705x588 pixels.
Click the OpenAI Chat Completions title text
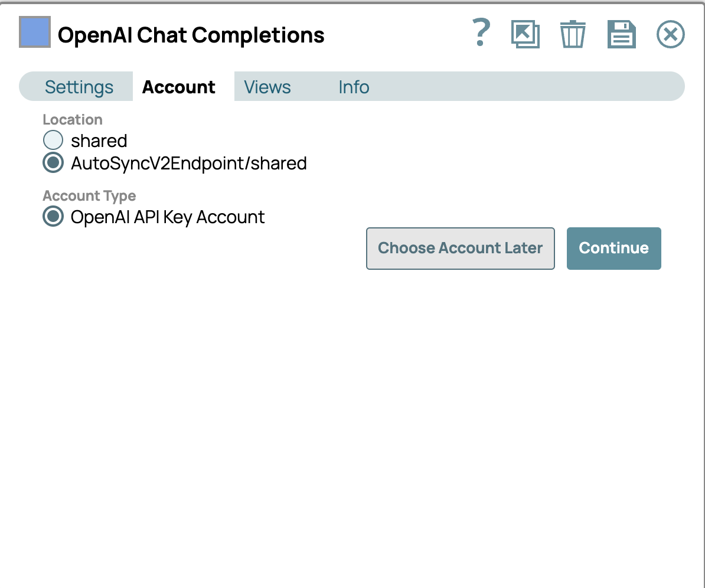pyautogui.click(x=191, y=35)
